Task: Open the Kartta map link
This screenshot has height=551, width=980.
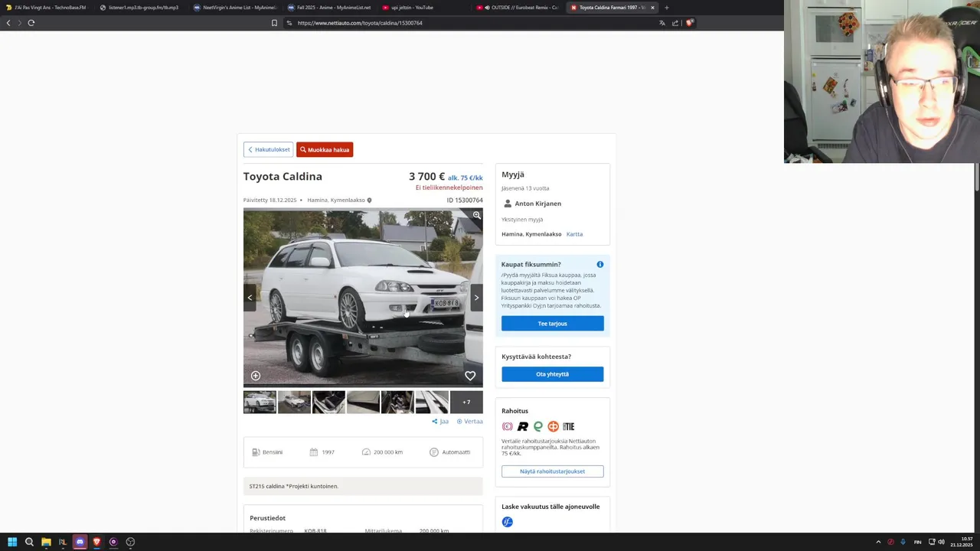Action: pos(574,234)
